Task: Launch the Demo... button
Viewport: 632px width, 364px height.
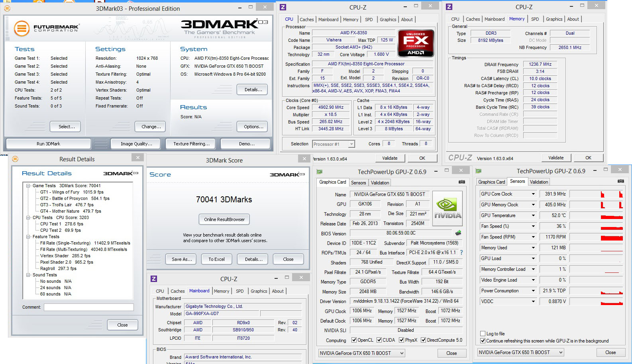Action: point(246,144)
